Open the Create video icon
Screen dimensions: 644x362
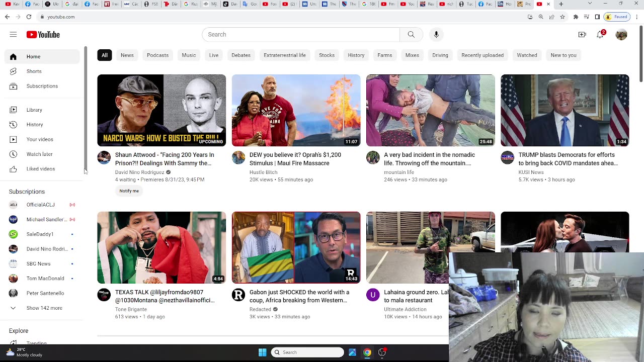click(x=582, y=34)
